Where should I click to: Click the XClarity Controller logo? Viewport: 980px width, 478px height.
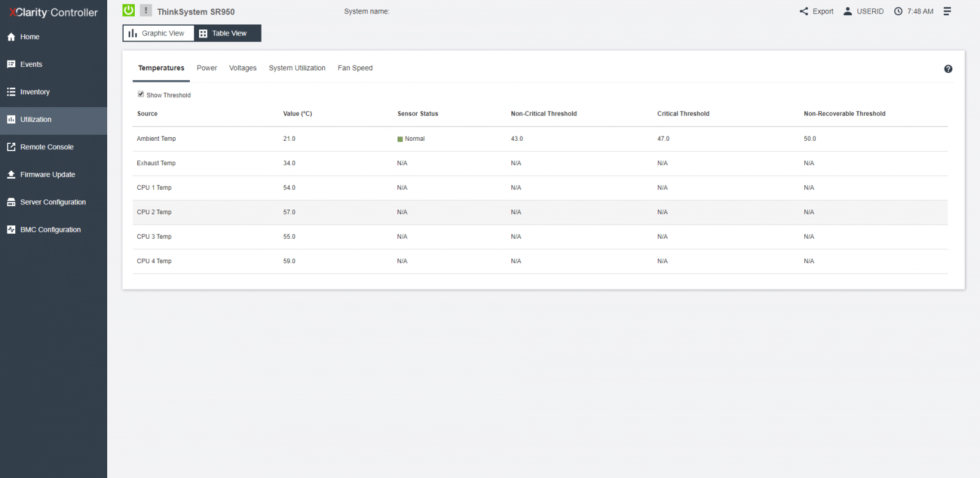pos(53,12)
